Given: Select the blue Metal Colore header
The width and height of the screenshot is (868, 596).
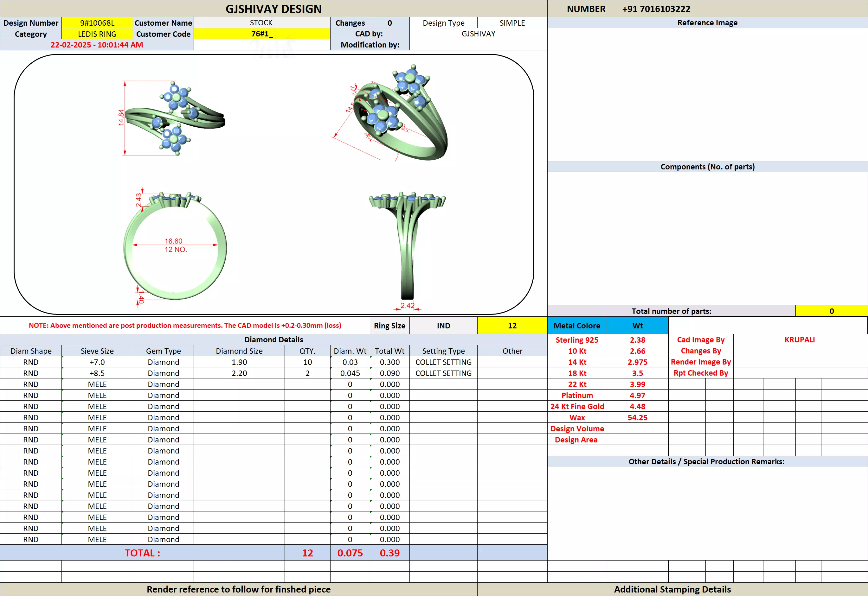Looking at the screenshot, I should tap(576, 326).
